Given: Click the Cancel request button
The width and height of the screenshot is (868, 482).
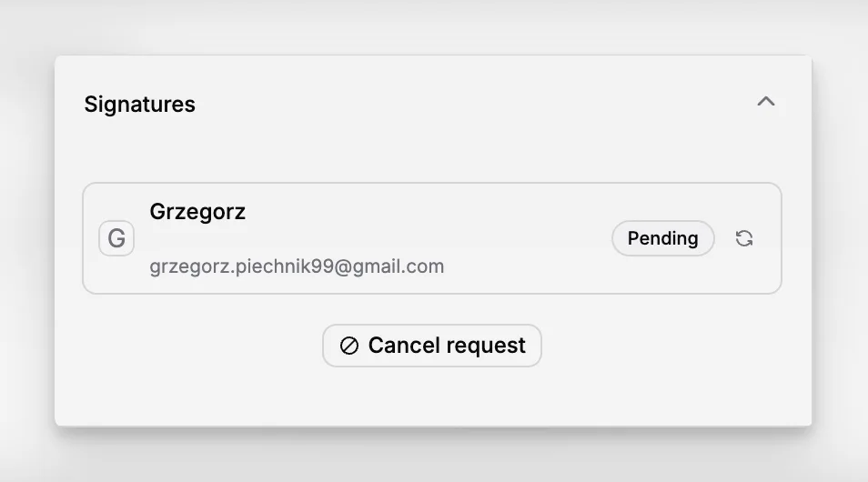Looking at the screenshot, I should [432, 346].
